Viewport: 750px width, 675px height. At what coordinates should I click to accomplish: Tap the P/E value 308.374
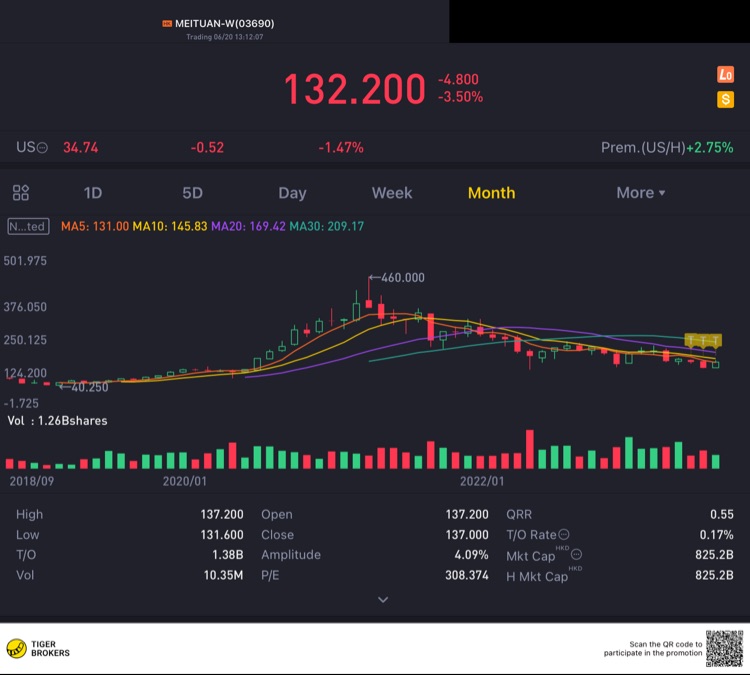pos(467,575)
